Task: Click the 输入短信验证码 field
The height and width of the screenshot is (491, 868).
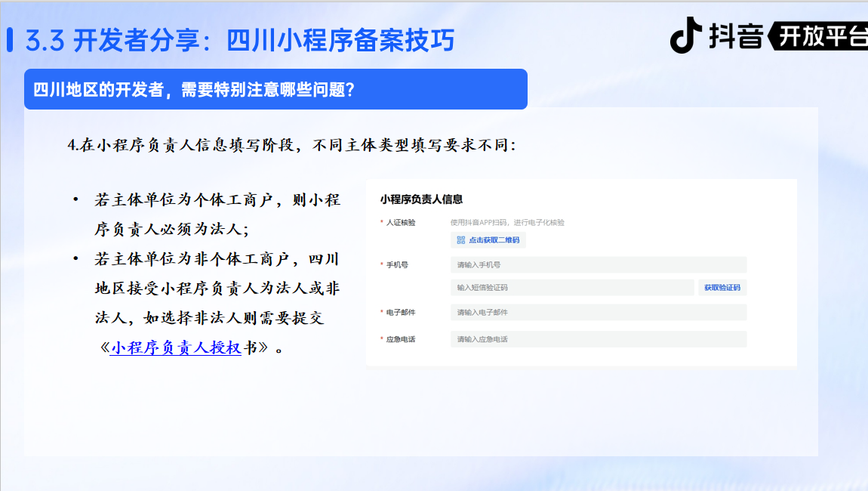Action: click(x=571, y=288)
